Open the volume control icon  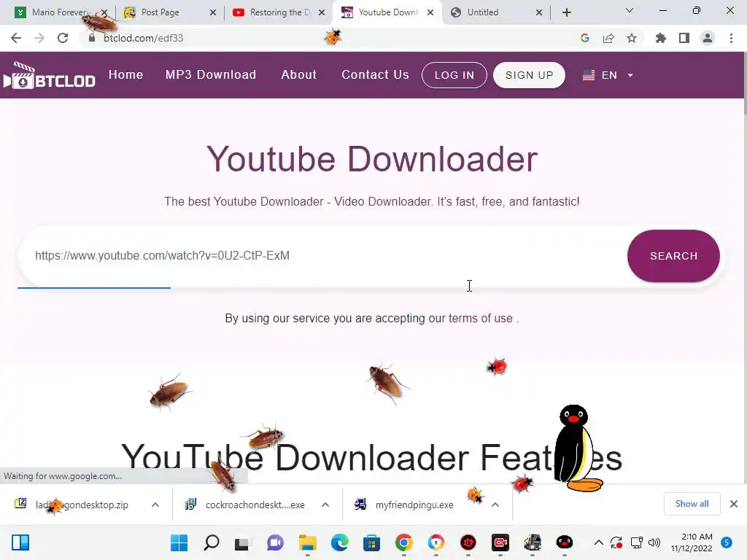(654, 542)
